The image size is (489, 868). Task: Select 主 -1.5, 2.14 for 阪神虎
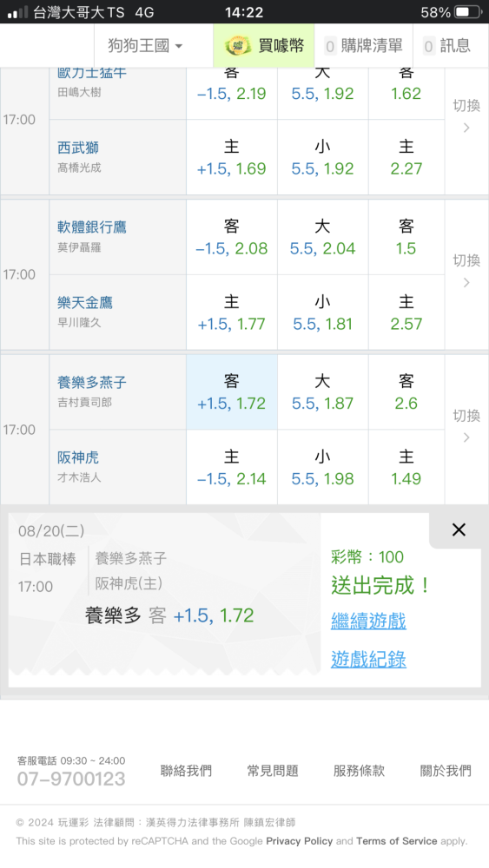tap(232, 467)
